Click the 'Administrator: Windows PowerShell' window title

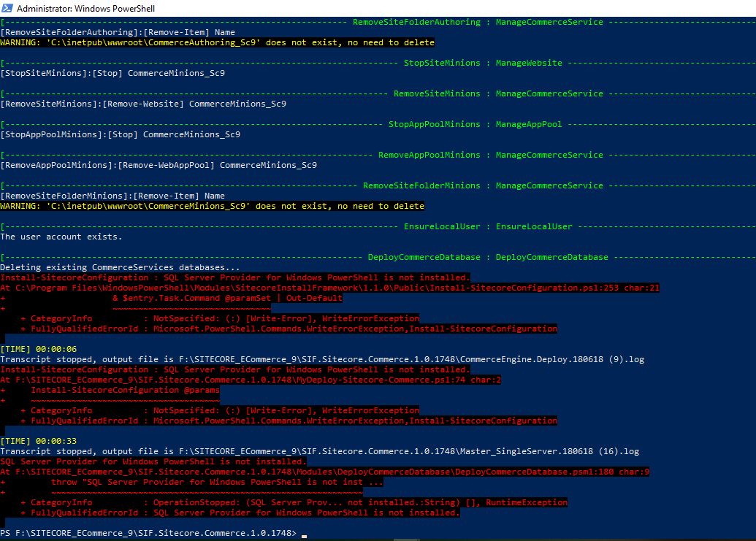pyautogui.click(x=85, y=8)
